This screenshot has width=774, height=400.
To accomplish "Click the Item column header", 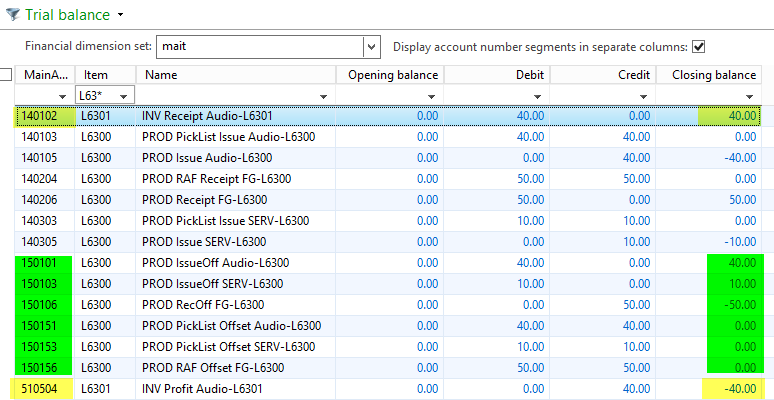I will pyautogui.click(x=96, y=75).
